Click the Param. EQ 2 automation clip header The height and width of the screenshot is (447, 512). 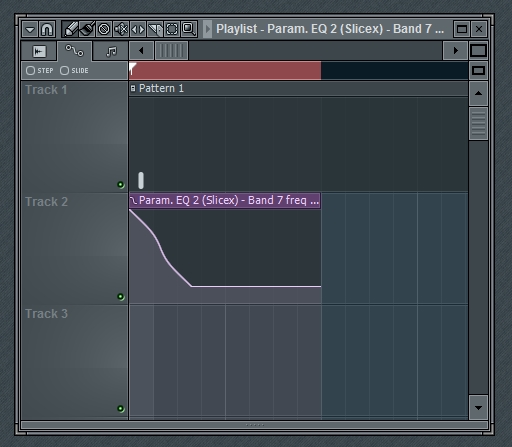pyautogui.click(x=225, y=200)
